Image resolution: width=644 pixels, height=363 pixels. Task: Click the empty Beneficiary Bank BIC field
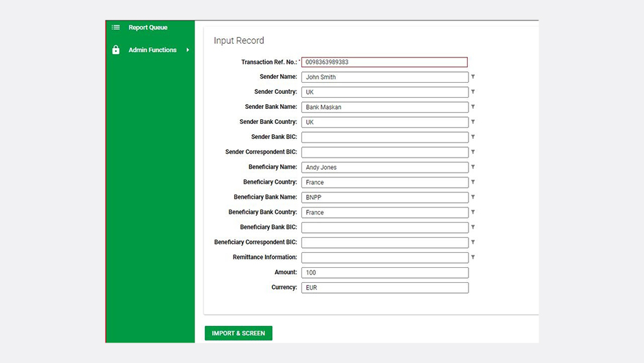pos(385,227)
